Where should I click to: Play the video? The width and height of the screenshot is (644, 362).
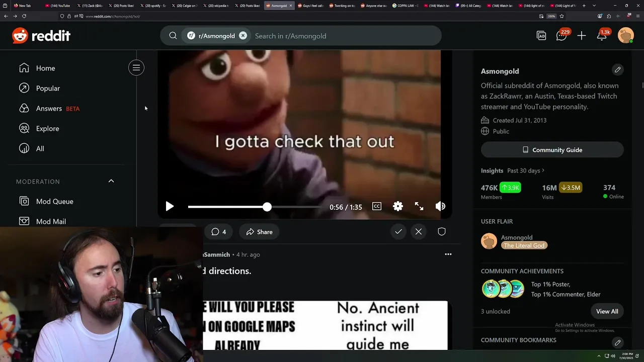click(x=170, y=206)
